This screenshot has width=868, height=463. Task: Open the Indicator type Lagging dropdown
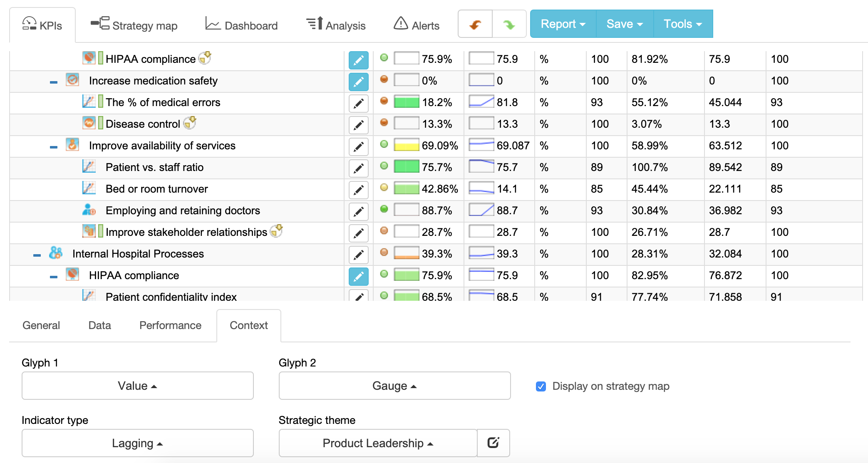pos(137,443)
